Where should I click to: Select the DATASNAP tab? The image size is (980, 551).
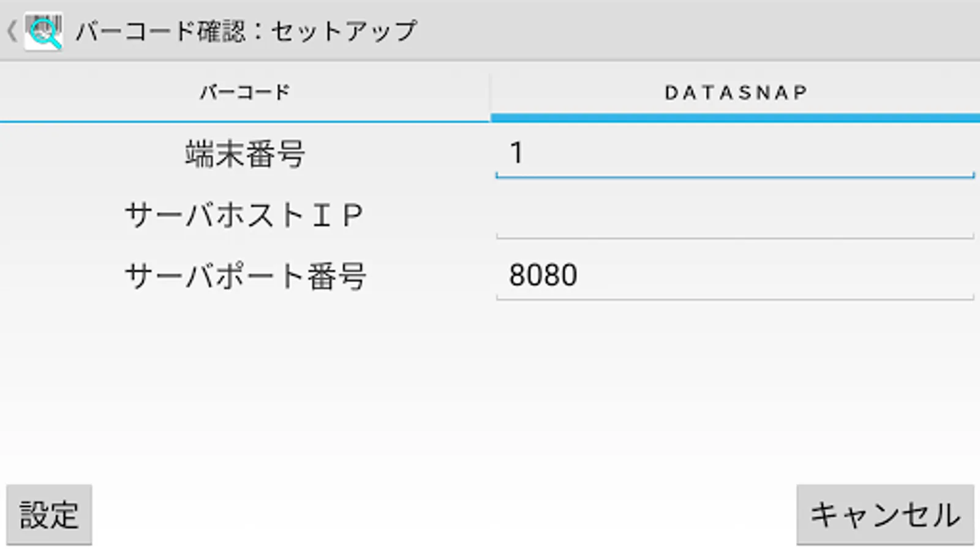(x=735, y=92)
